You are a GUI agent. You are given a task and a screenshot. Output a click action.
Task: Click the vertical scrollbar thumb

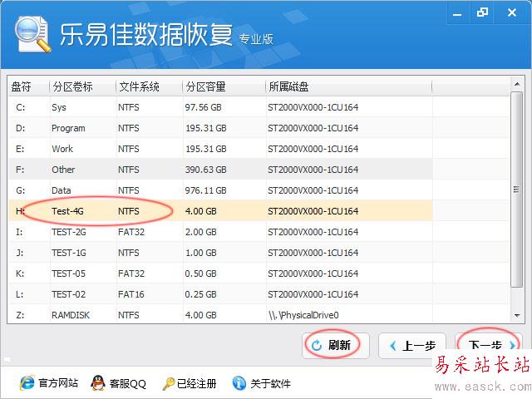[517, 190]
